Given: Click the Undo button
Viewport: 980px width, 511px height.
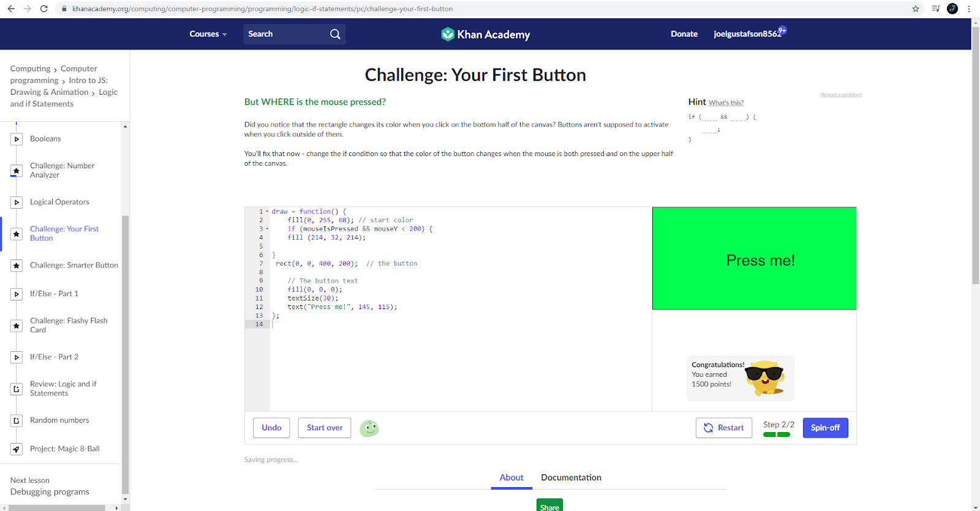Looking at the screenshot, I should tap(271, 428).
